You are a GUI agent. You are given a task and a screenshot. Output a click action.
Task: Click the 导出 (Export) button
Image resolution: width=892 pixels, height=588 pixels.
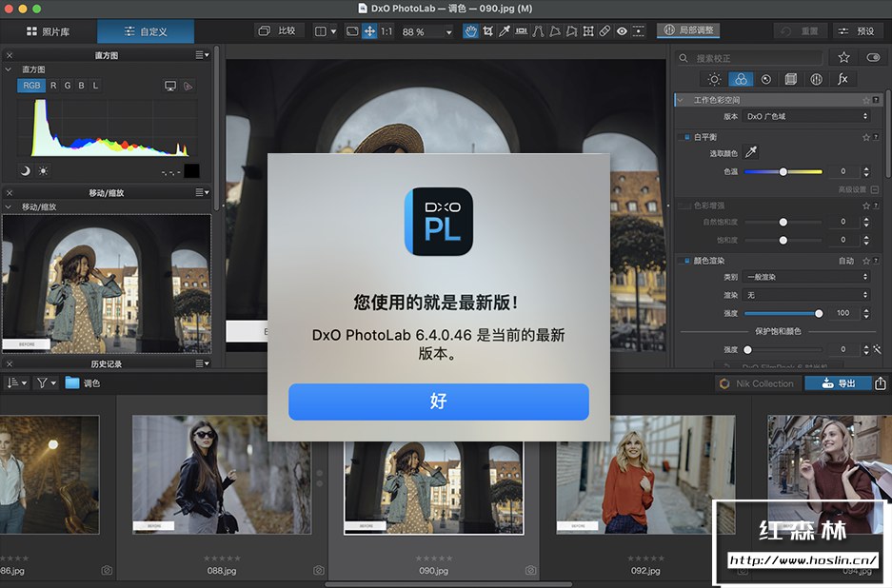tap(837, 383)
